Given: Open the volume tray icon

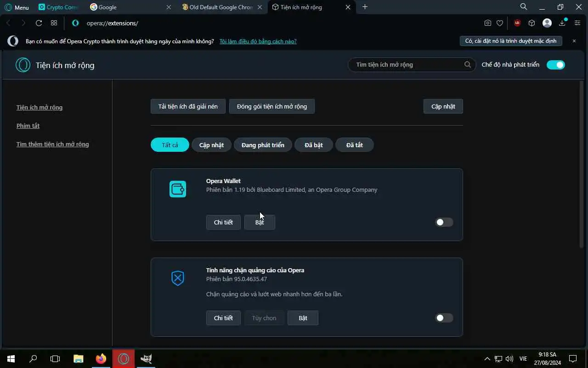Looking at the screenshot, I should [509, 359].
